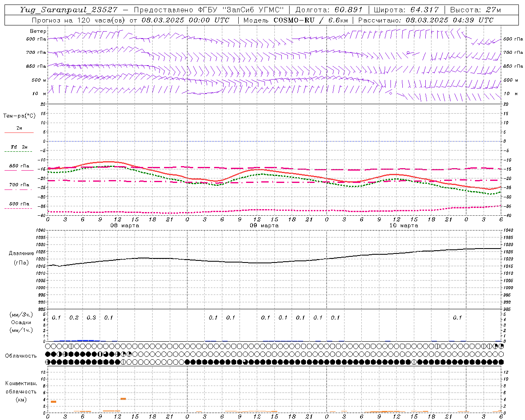Click the 'Конвективн.' label
Screen dimensions: 525x420
pyautogui.click(x=21, y=383)
